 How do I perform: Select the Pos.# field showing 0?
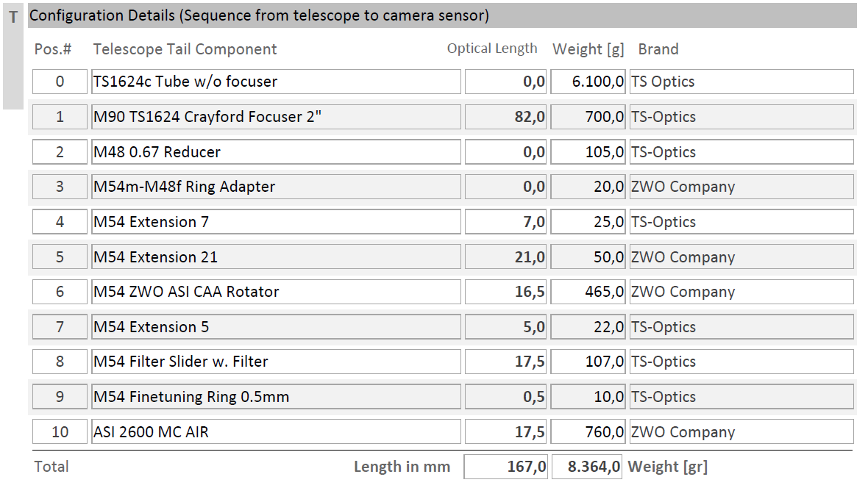click(60, 82)
